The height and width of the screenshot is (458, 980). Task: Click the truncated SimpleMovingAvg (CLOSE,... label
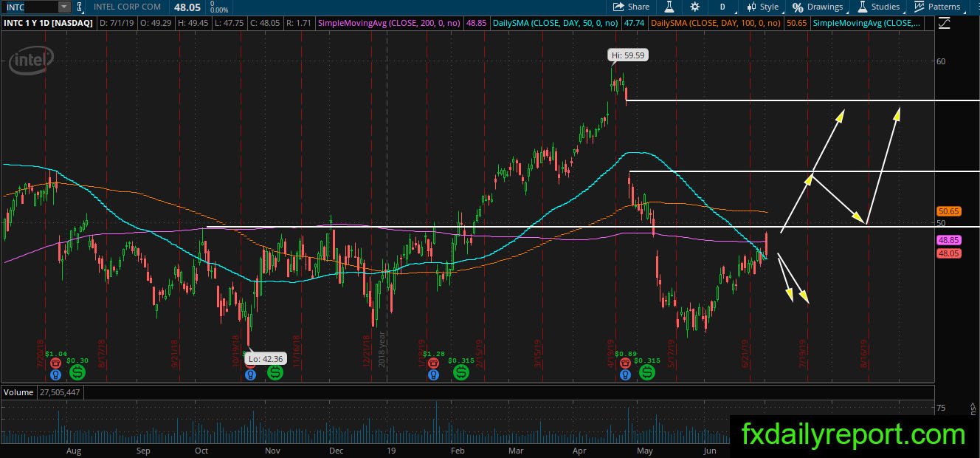click(867, 24)
